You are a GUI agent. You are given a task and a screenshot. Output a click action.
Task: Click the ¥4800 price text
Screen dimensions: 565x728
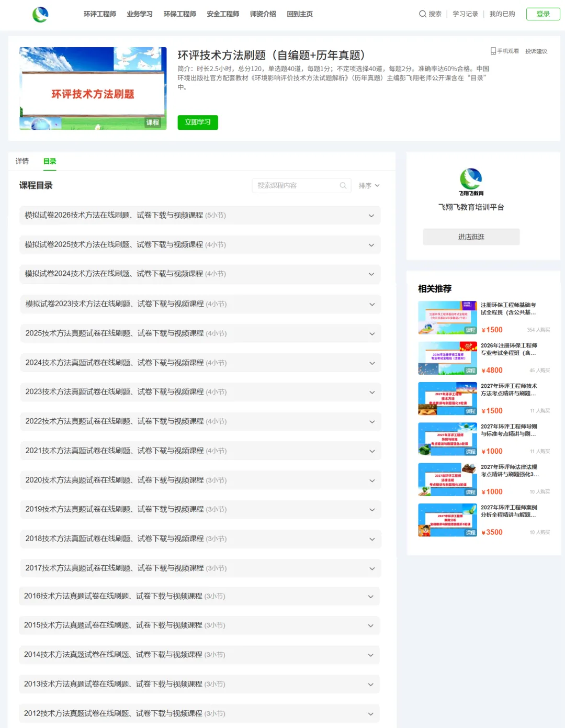pyautogui.click(x=492, y=370)
